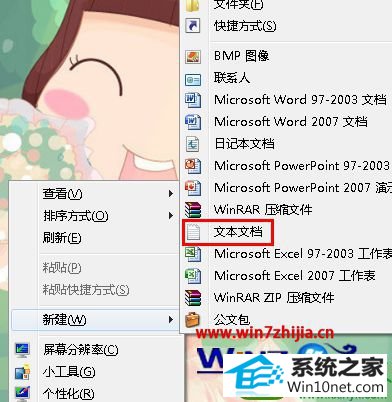Image resolution: width=392 pixels, height=402 pixels.
Task: Click the PowerPoint 2007 icon
Action: click(x=193, y=188)
